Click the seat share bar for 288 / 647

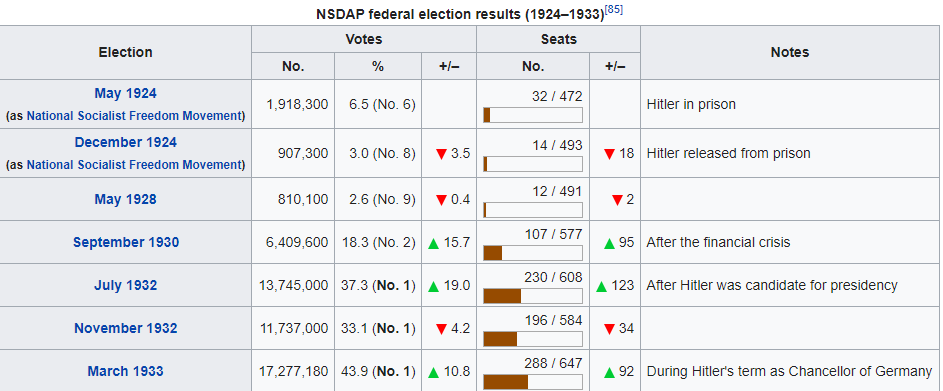tap(533, 382)
